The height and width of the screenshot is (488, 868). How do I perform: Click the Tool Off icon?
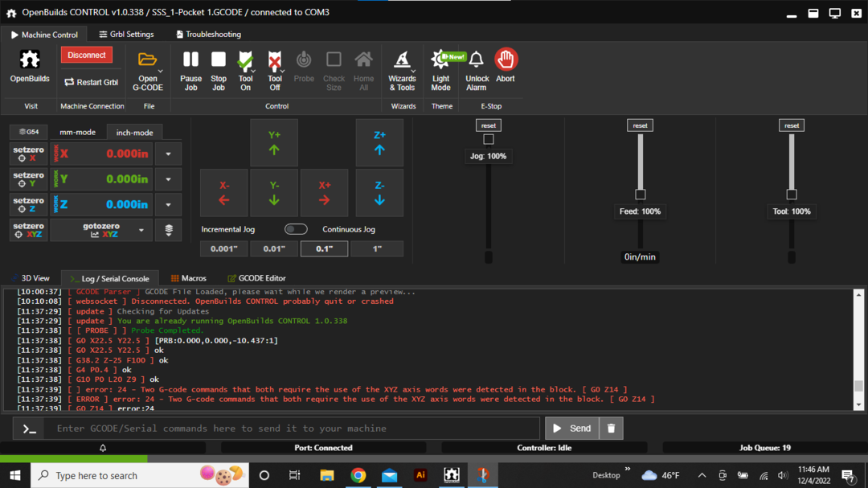[275, 61]
